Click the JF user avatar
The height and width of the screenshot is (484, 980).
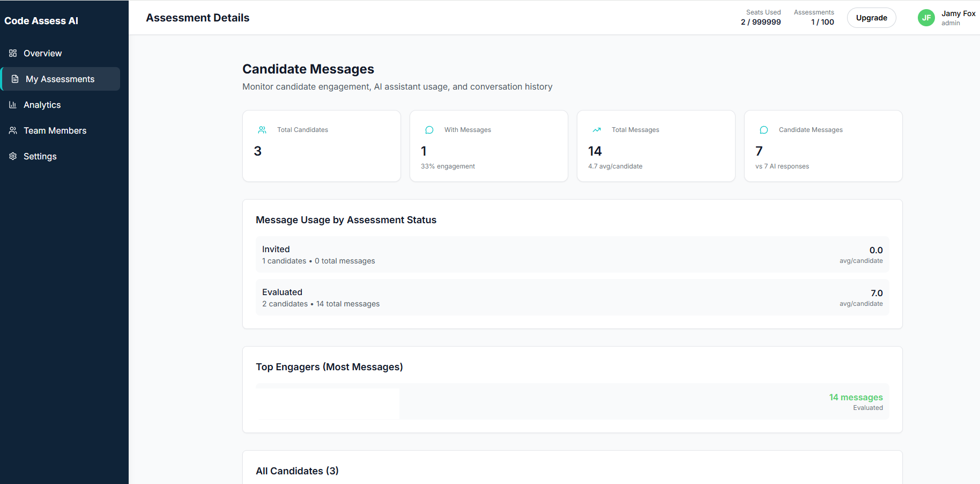coord(926,18)
